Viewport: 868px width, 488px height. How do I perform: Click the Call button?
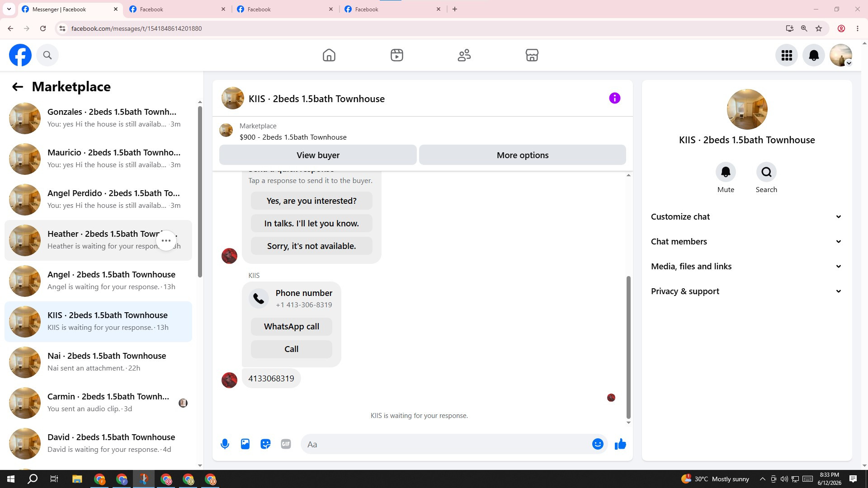pyautogui.click(x=292, y=349)
